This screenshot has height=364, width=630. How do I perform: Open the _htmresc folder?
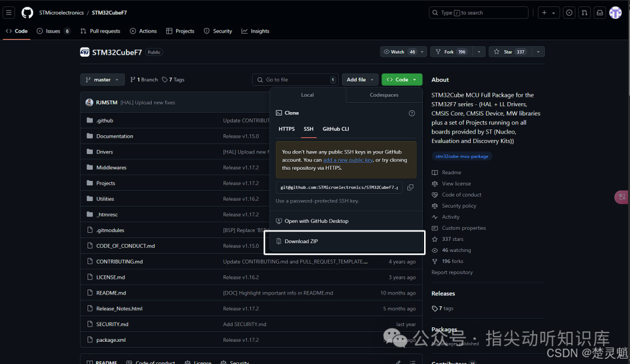[107, 215]
